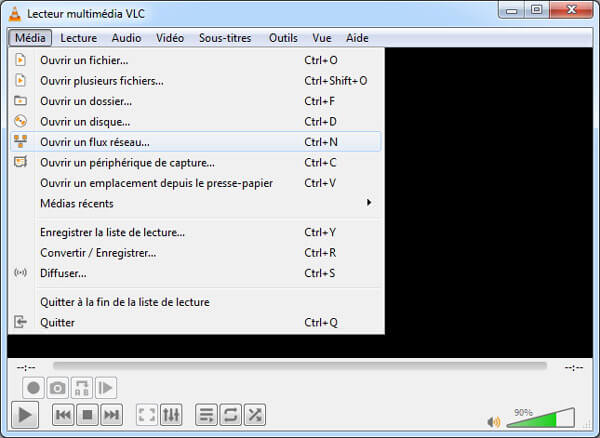Click the elapsed time label on the left
The width and height of the screenshot is (600, 438).
pyautogui.click(x=26, y=368)
